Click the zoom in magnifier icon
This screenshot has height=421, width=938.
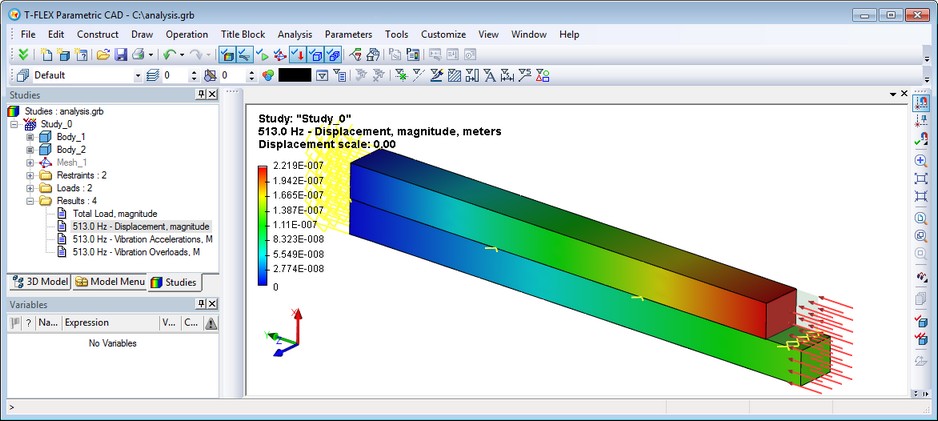(x=921, y=160)
